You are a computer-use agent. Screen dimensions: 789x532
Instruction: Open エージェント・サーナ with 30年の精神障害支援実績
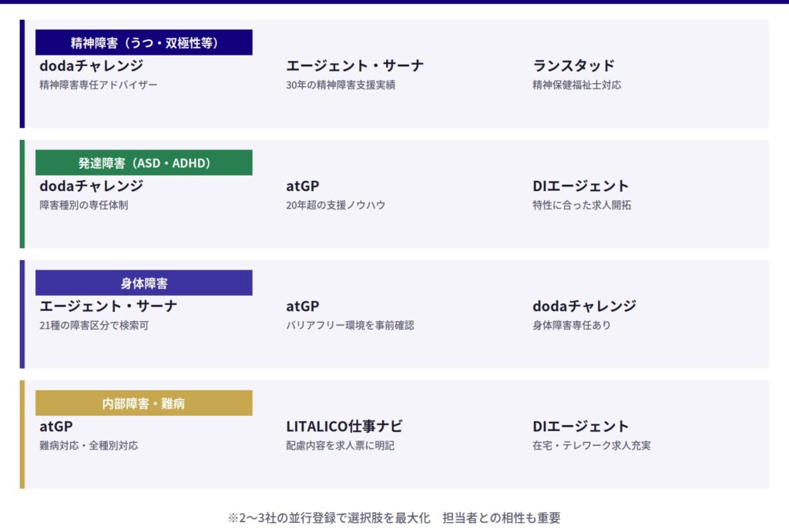point(354,65)
